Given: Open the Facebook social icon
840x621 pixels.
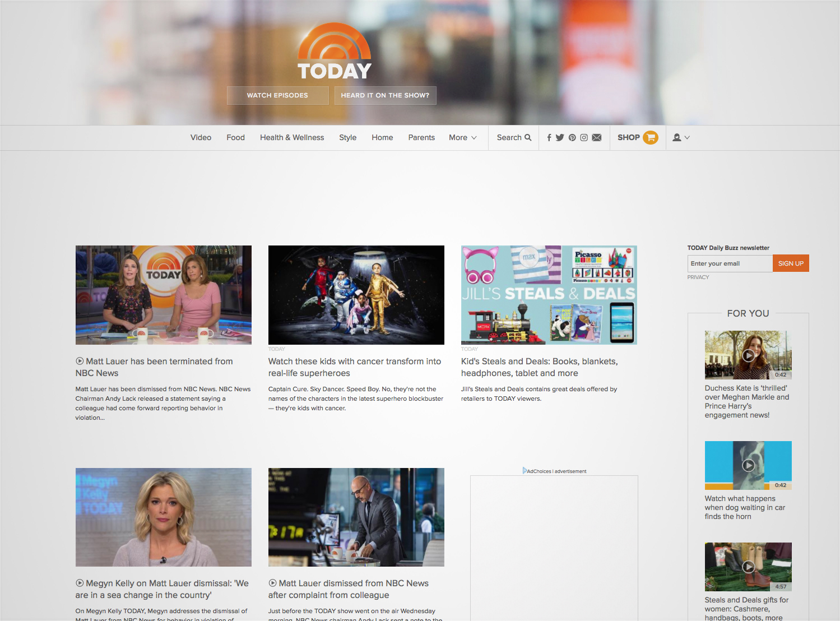Looking at the screenshot, I should pyautogui.click(x=549, y=137).
